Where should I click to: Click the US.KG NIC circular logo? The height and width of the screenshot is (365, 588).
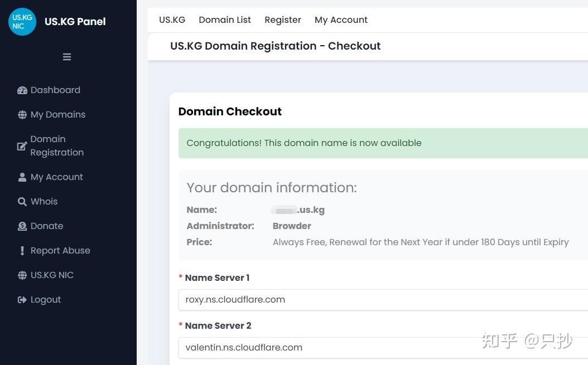pyautogui.click(x=22, y=21)
